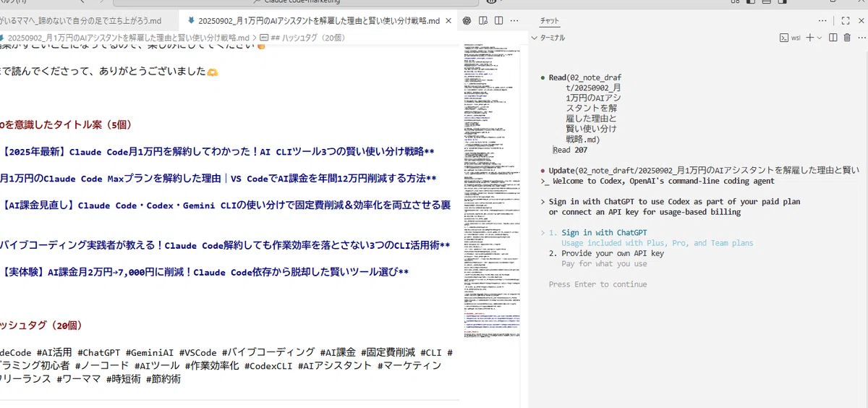Click title line バイブコーディング実践者が教える
This screenshot has height=408, width=868.
click(225, 245)
